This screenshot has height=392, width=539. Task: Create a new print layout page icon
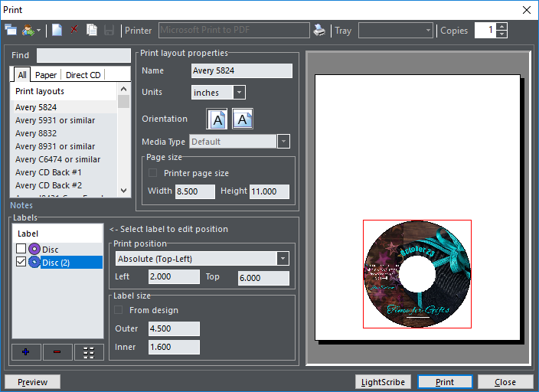pyautogui.click(x=57, y=30)
